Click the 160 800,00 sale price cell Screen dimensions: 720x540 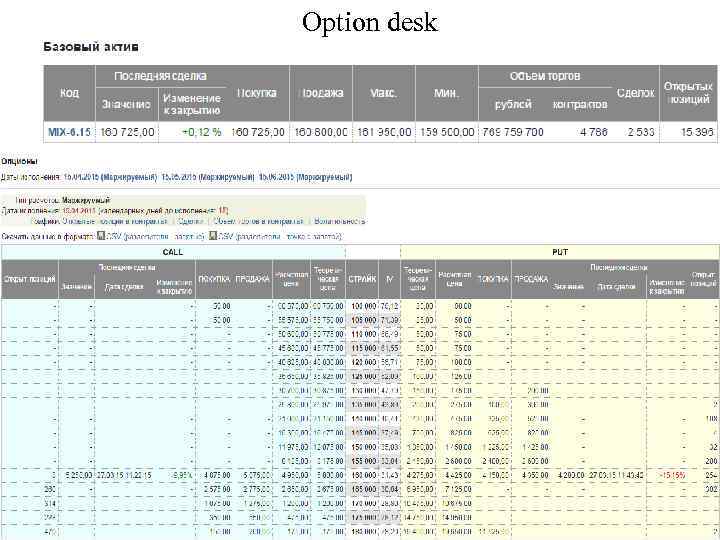pos(321,132)
